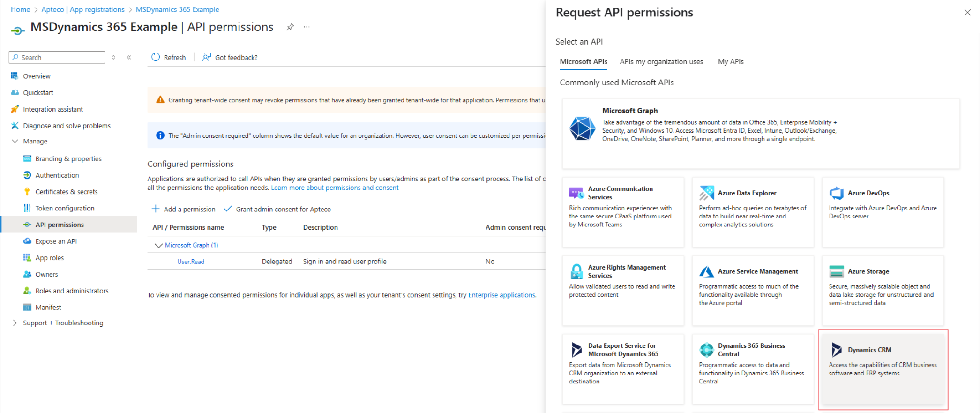Open Learn more about permissions and consent
980x413 pixels.
click(x=335, y=188)
